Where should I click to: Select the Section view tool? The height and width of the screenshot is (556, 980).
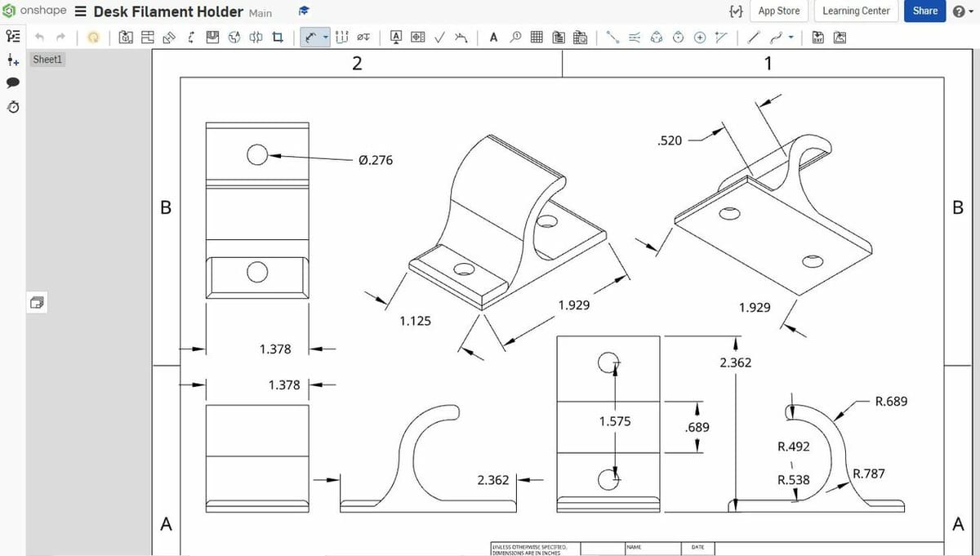(190, 38)
